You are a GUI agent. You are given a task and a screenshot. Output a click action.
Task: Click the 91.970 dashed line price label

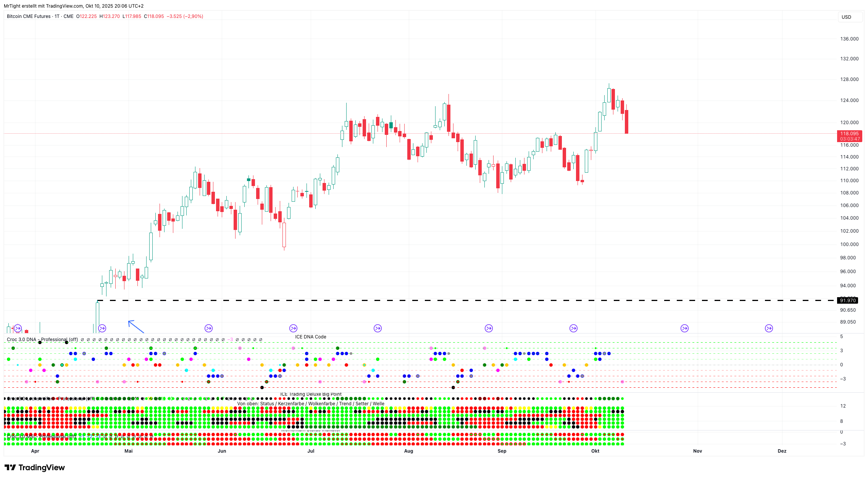click(x=847, y=301)
